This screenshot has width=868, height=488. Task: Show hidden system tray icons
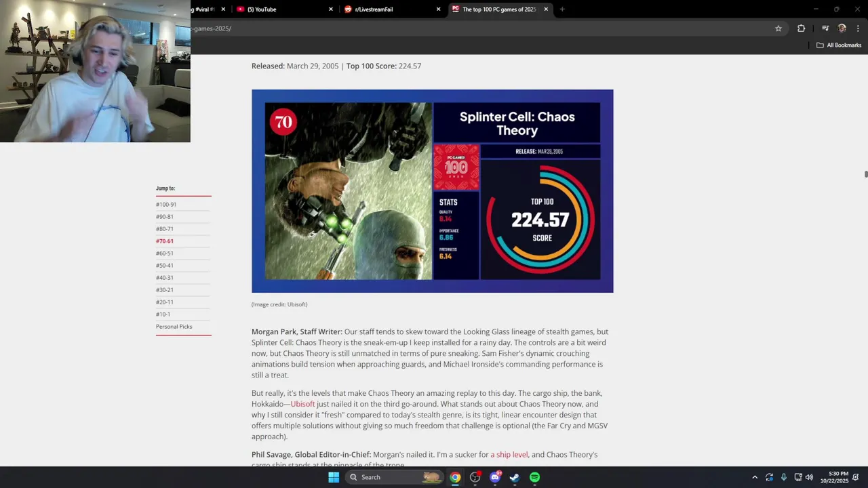coord(755,477)
